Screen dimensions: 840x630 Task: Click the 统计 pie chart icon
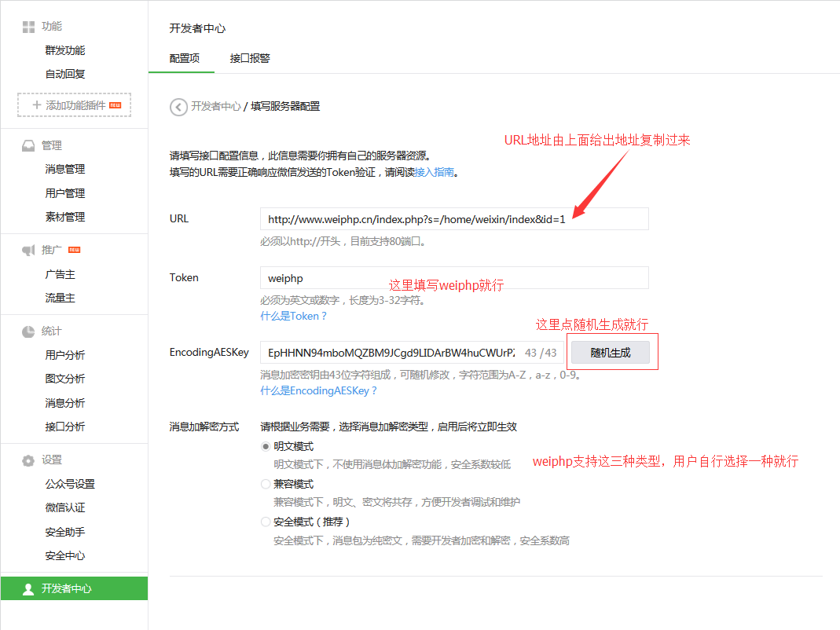[x=28, y=331]
